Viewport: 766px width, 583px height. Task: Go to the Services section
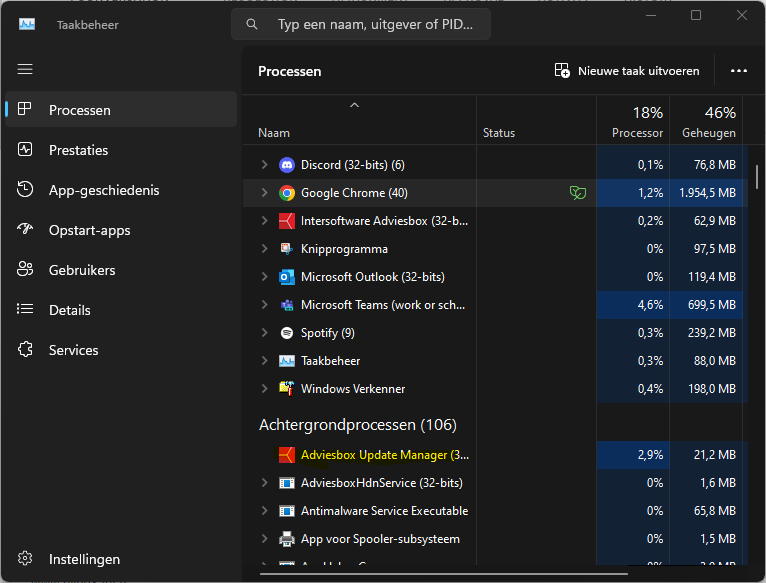click(x=73, y=350)
